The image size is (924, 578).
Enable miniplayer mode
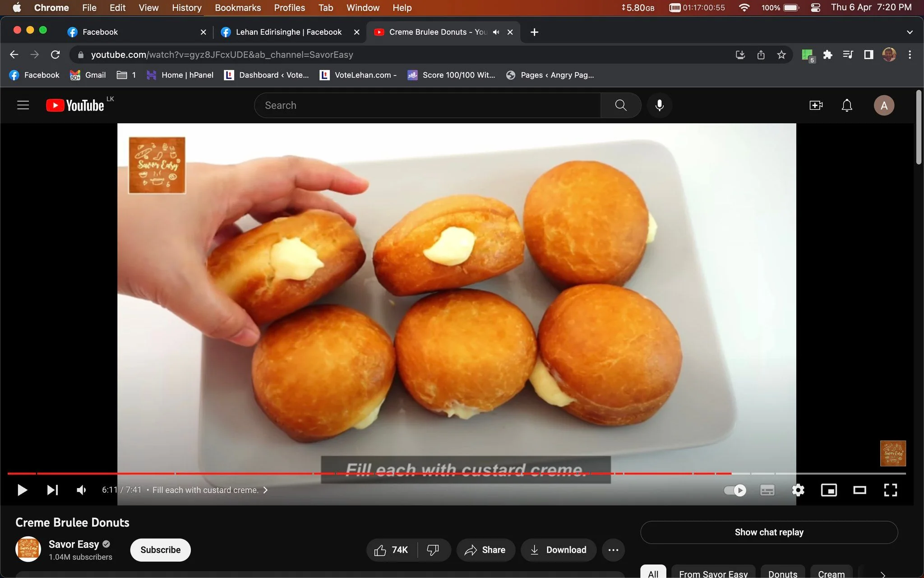coord(829,490)
